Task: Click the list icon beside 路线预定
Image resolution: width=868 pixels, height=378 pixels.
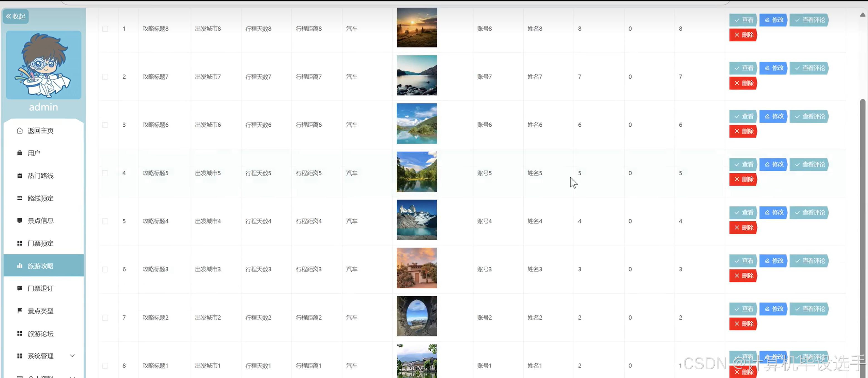Action: coord(19,198)
